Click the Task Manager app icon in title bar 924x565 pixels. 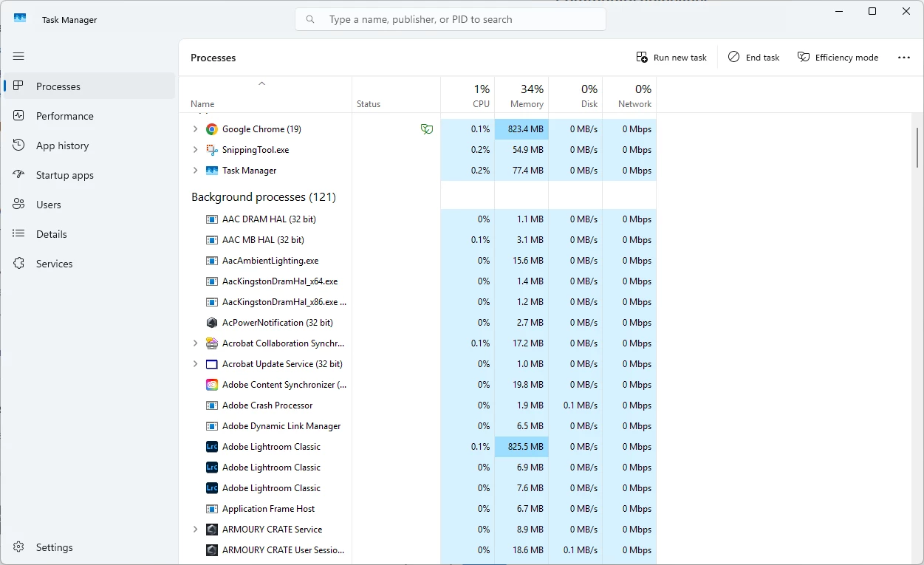pos(20,19)
